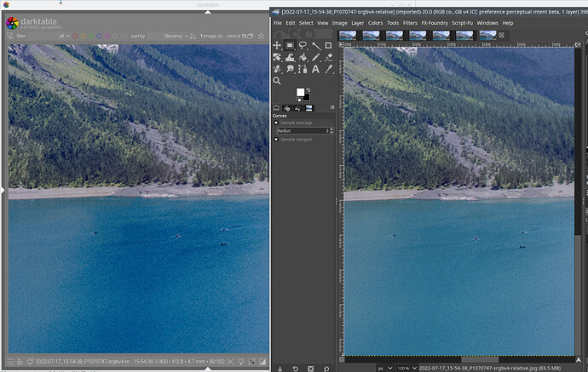The image size is (588, 372).
Task: Open the 'all' rating filter dropdown
Action: (x=63, y=36)
